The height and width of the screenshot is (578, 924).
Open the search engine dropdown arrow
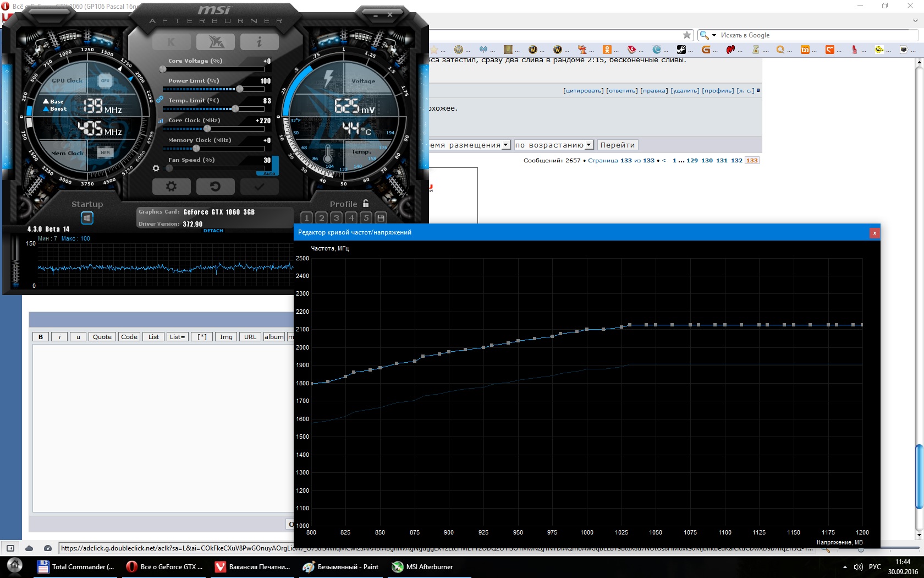(x=714, y=35)
